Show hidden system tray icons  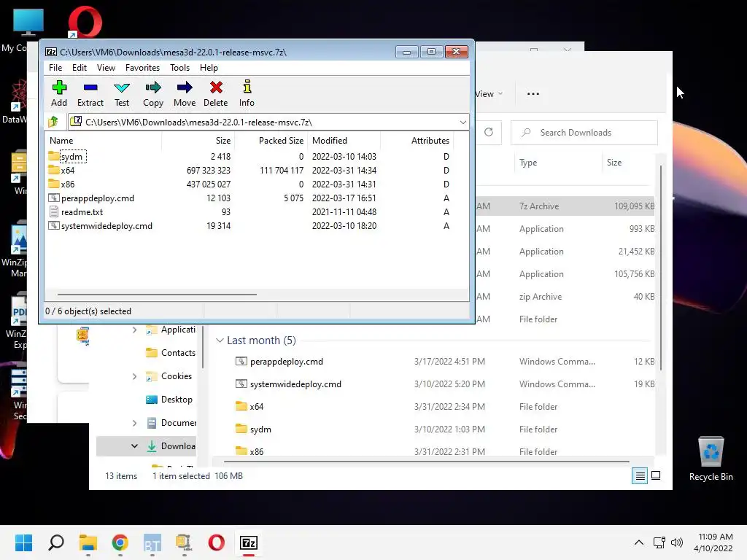tap(639, 542)
